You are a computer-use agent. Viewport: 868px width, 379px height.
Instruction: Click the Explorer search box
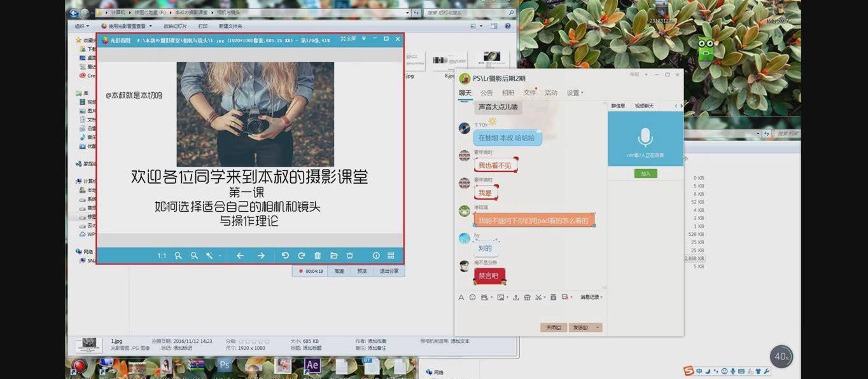coord(469,12)
